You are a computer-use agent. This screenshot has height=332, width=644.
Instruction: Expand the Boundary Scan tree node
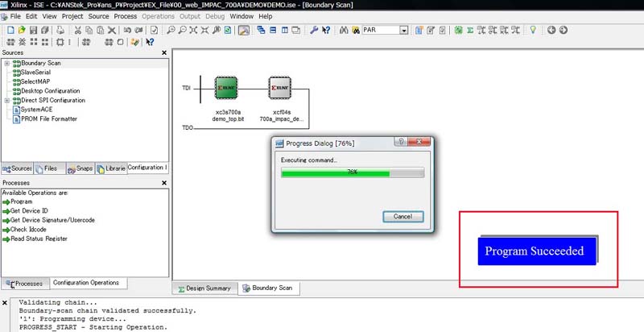tap(6, 64)
